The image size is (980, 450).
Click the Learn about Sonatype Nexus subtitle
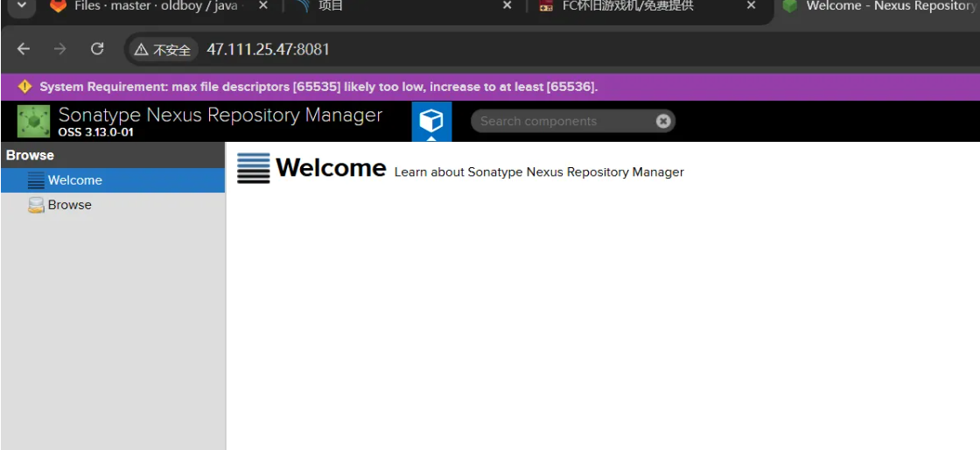(539, 172)
